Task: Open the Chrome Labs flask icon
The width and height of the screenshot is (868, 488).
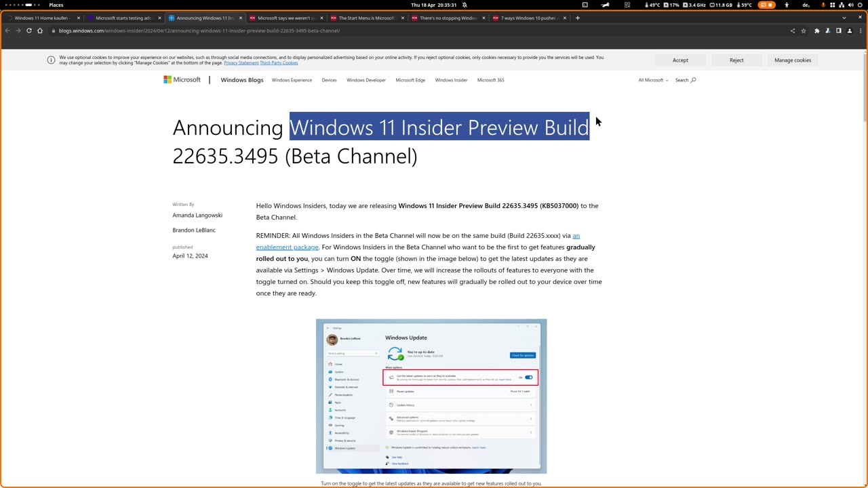Action: pyautogui.click(x=827, y=30)
